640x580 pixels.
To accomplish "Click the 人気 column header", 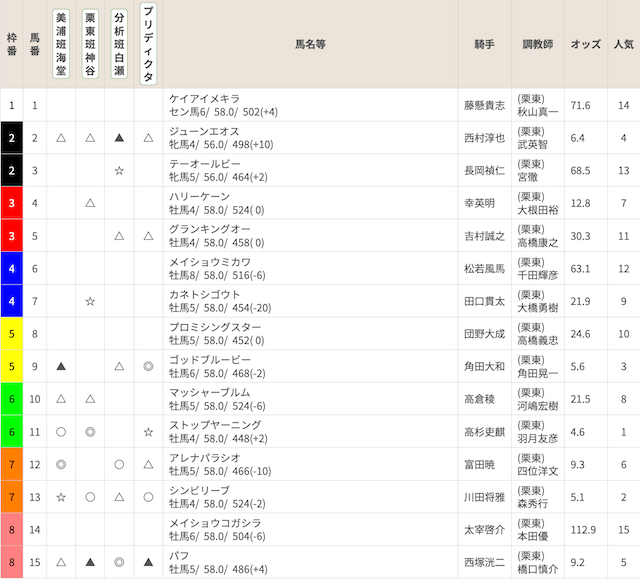I will coord(624,44).
